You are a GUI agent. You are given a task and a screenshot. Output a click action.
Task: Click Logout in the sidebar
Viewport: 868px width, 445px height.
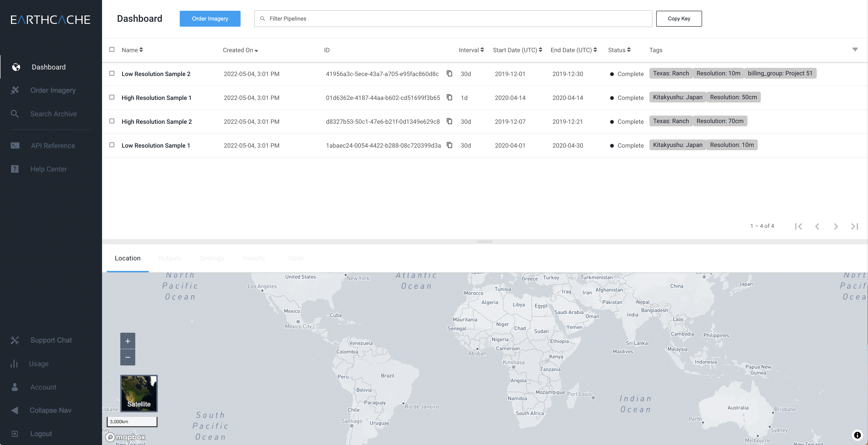pos(41,434)
